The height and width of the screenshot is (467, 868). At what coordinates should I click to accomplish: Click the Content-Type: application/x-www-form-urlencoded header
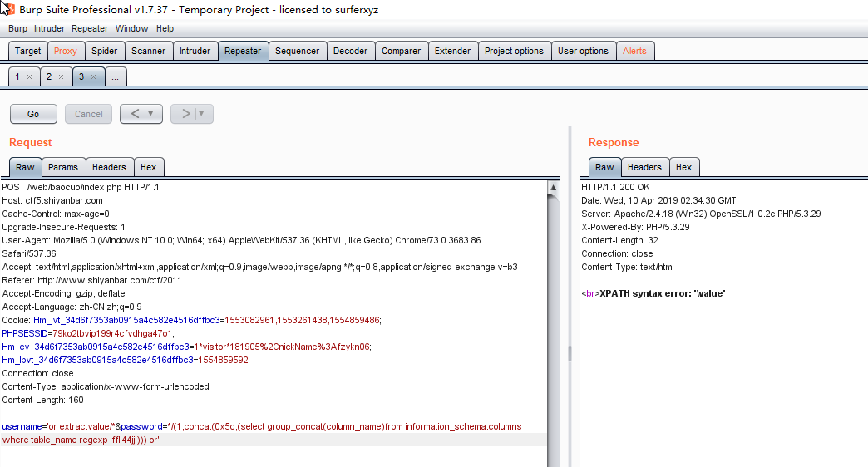(106, 386)
